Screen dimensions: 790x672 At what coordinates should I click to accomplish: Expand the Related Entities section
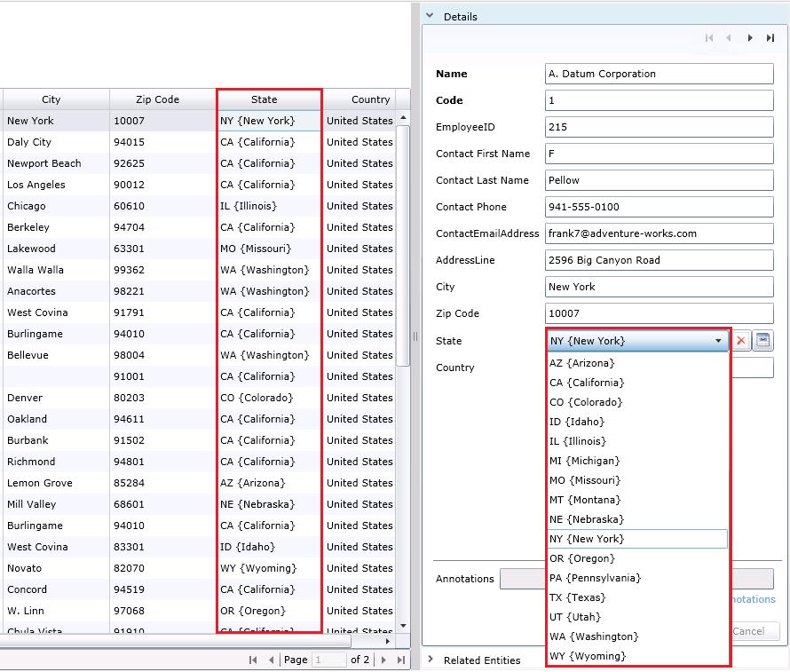pos(430,660)
